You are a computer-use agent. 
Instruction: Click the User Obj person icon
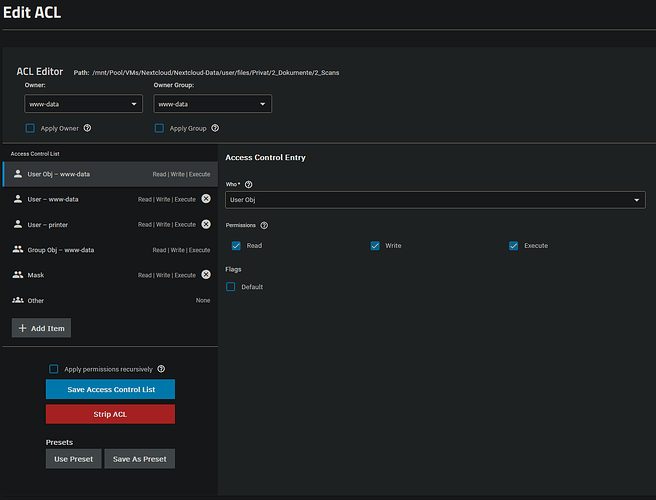(18, 174)
